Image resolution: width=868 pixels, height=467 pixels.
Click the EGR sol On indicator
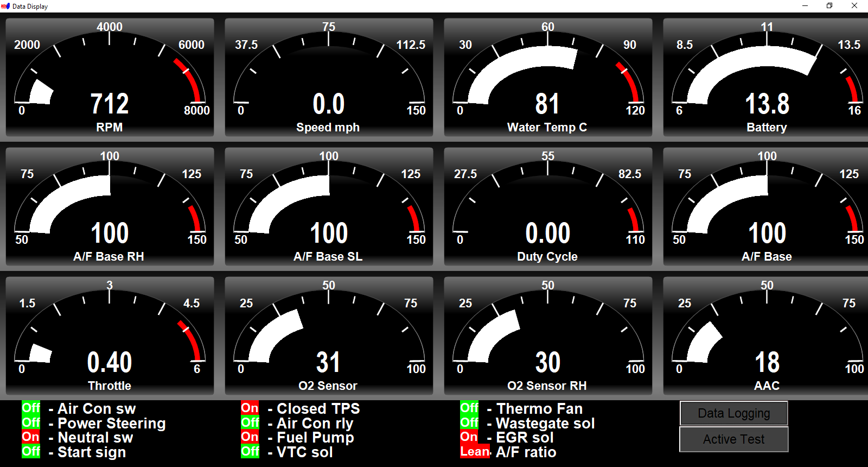469,437
